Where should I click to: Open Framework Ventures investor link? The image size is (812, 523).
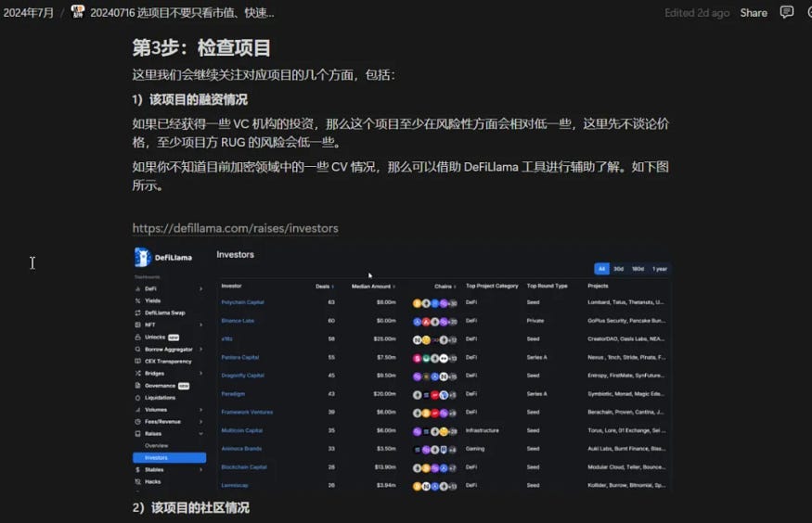(x=247, y=413)
